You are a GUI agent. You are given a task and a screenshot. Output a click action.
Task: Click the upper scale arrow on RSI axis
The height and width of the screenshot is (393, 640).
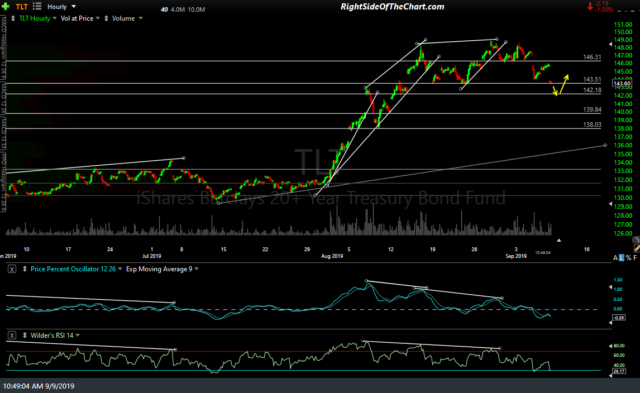coord(611,345)
